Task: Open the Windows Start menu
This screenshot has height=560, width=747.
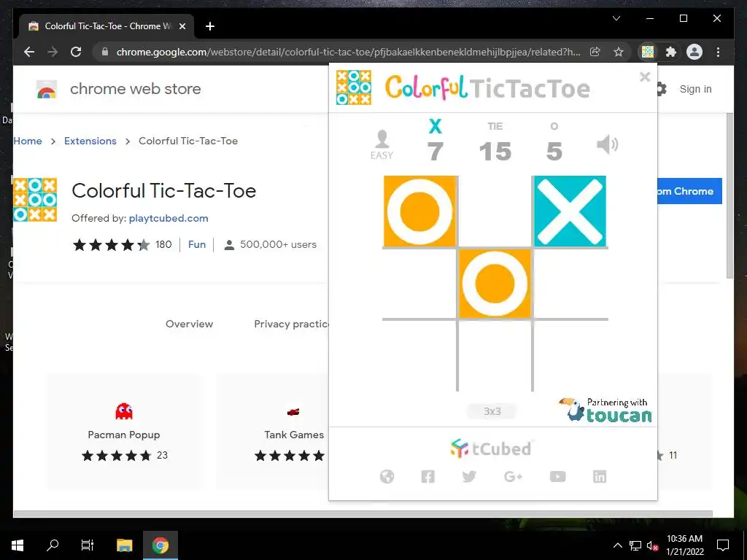Action: point(18,545)
